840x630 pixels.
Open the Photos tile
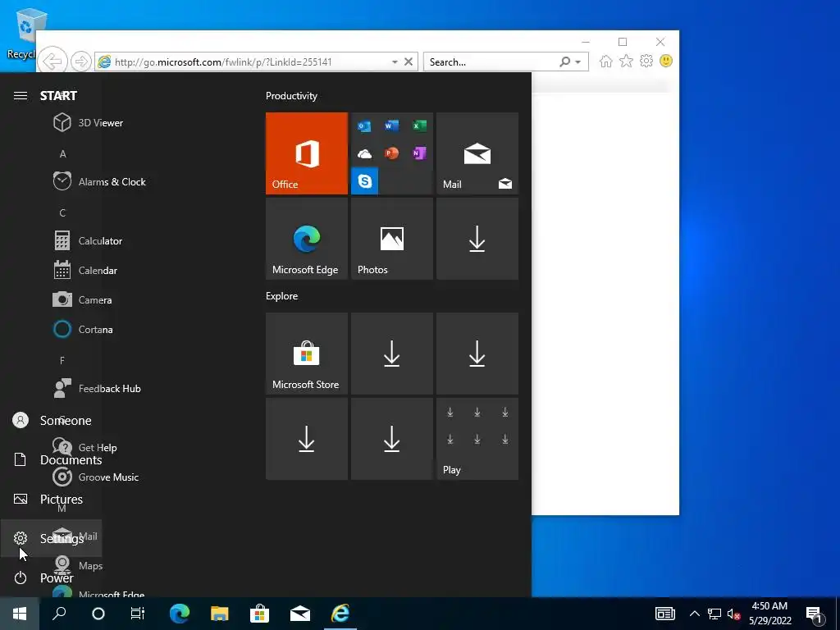391,239
